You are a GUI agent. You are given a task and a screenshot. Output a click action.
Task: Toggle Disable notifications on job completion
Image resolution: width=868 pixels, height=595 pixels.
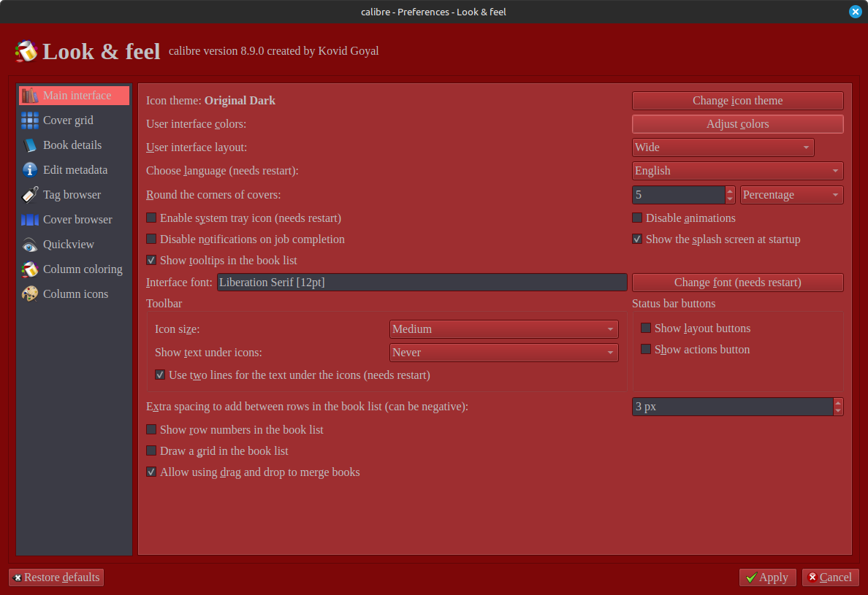(151, 239)
